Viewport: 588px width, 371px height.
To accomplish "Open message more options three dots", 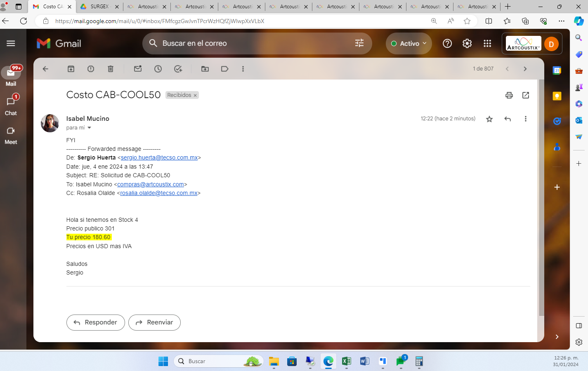I will click(525, 119).
